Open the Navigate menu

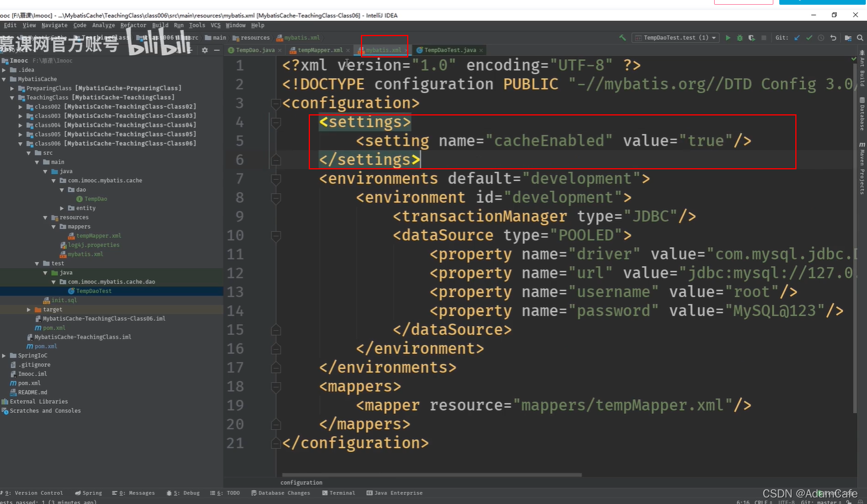(x=54, y=25)
